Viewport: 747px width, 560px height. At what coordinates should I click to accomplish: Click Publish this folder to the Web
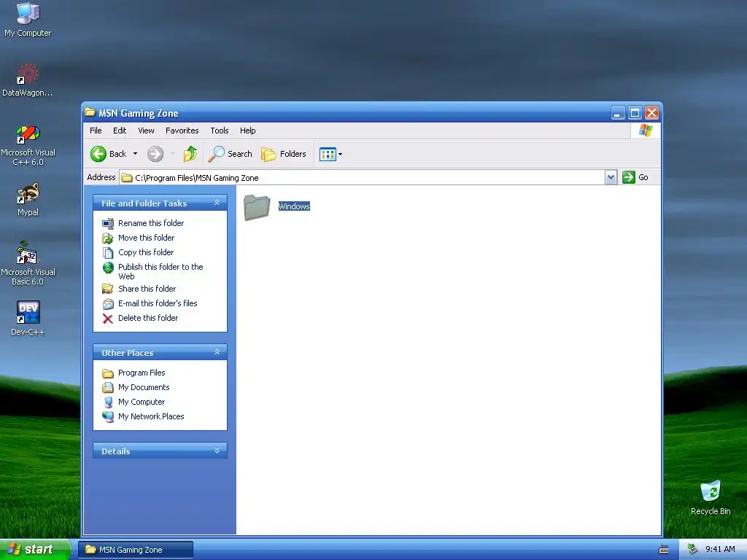pyautogui.click(x=160, y=271)
